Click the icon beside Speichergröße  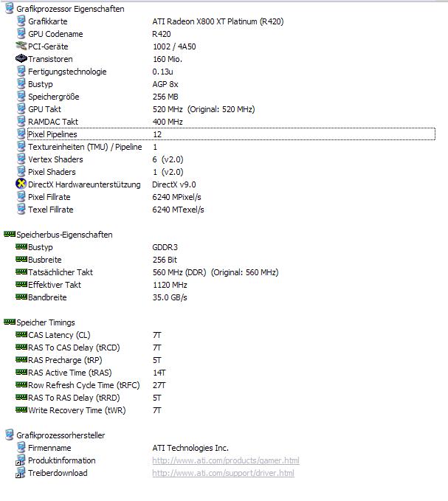point(21,97)
